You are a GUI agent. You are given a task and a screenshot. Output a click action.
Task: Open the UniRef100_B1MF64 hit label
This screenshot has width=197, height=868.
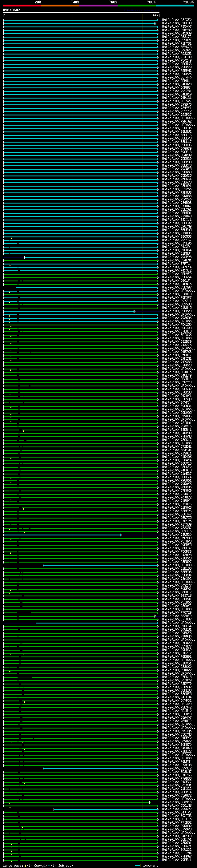[176, 626]
